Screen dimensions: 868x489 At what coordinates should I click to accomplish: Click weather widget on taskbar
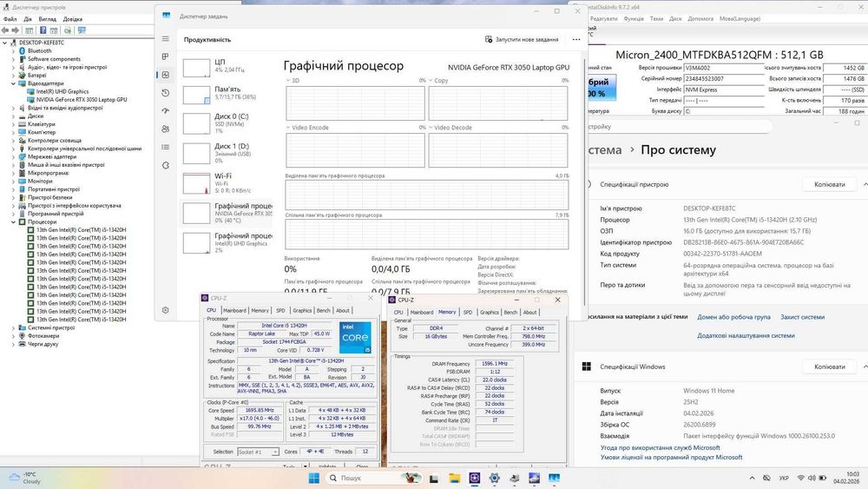25,478
